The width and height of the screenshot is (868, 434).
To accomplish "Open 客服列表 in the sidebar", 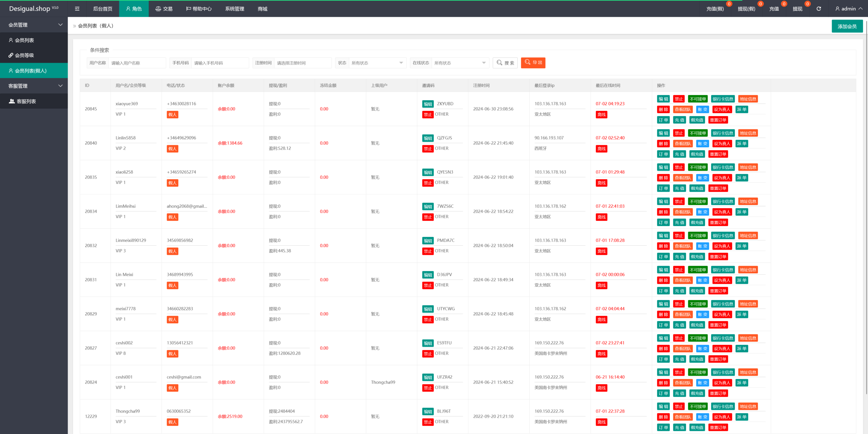I will (26, 101).
